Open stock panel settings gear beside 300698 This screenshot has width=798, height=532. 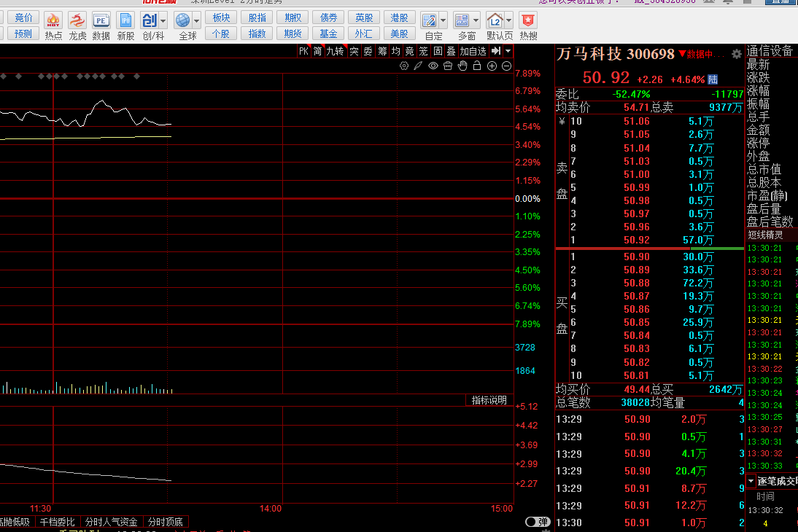click(736, 54)
